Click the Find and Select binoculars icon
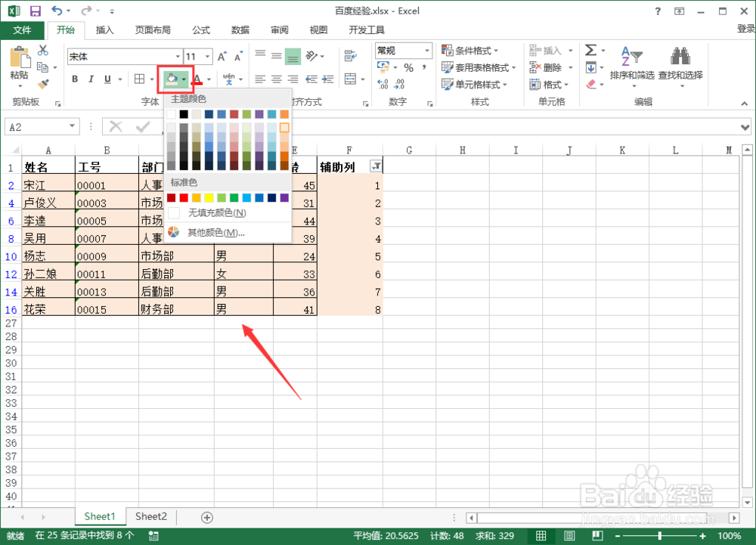The width and height of the screenshot is (756, 545). click(680, 57)
